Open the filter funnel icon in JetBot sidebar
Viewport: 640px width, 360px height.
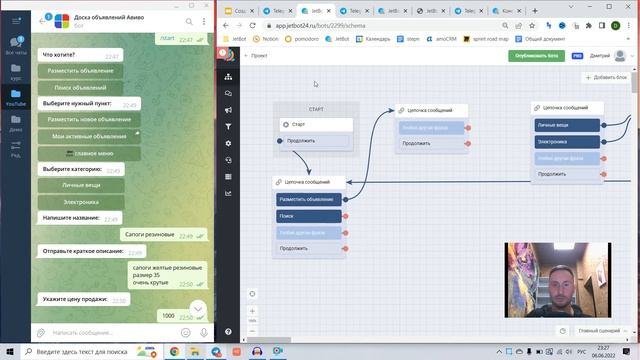click(228, 127)
